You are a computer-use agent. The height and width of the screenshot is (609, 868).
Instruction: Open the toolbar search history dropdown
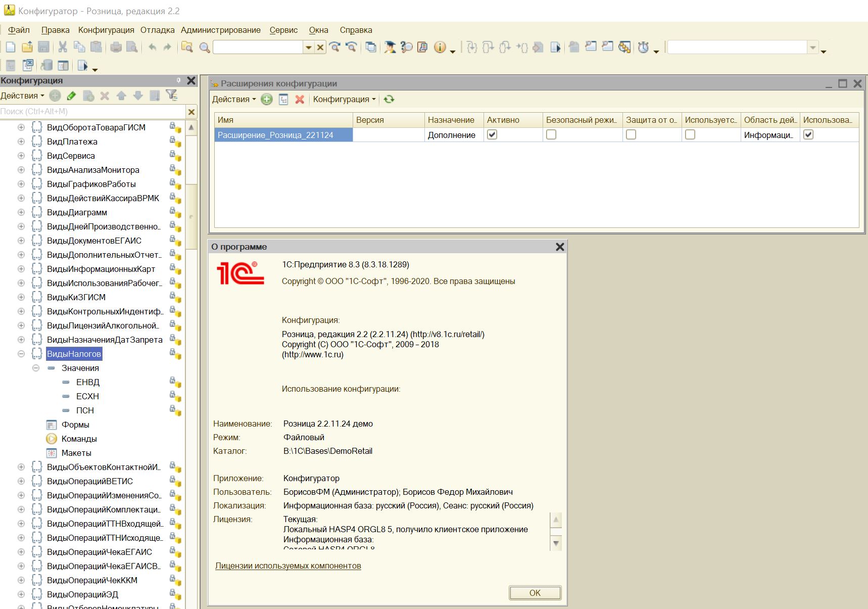pyautogui.click(x=308, y=48)
